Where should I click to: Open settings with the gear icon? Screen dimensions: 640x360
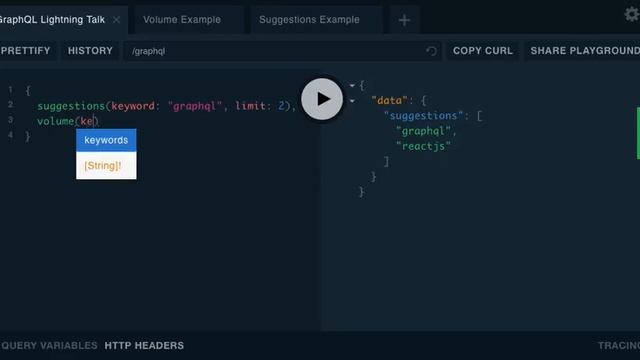tap(632, 15)
